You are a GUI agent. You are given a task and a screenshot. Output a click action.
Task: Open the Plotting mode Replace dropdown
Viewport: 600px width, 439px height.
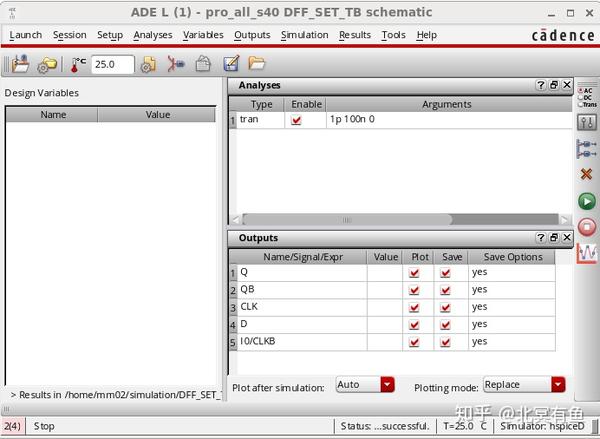point(558,385)
